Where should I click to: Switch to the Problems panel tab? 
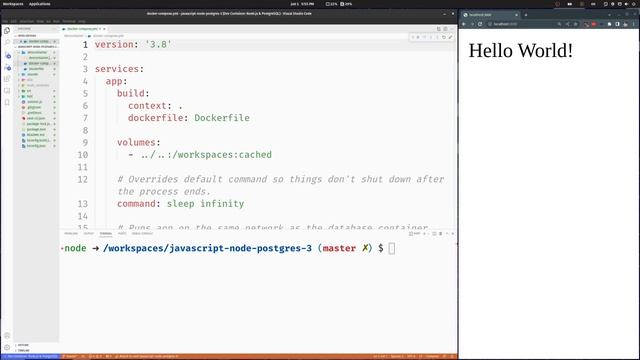pos(71,233)
